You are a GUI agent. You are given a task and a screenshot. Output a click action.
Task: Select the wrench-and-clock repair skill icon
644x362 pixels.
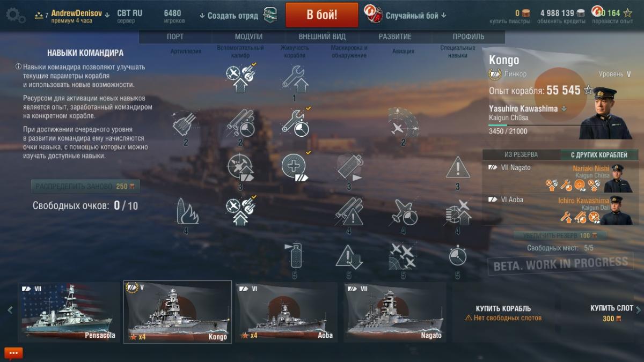(294, 123)
